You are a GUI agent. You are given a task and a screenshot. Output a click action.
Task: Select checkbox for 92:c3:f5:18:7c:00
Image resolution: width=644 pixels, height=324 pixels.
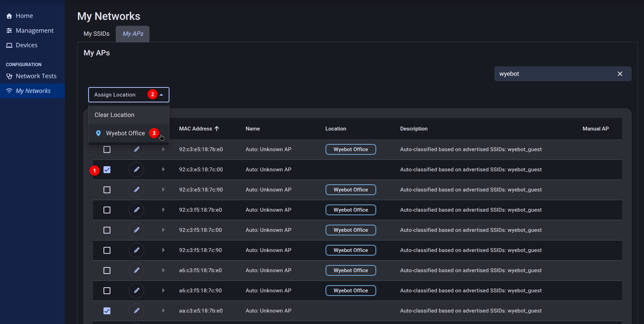(107, 230)
